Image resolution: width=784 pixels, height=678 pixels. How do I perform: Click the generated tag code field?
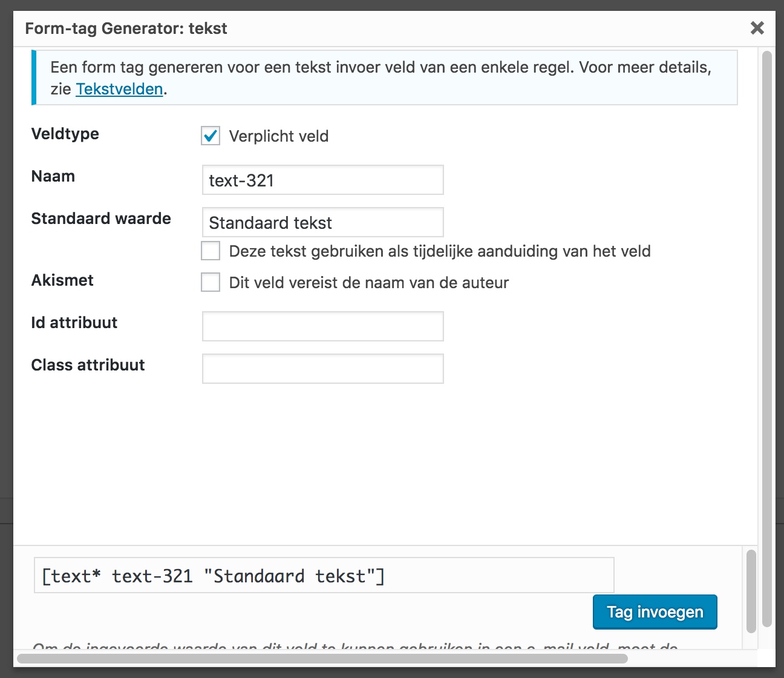pyautogui.click(x=324, y=576)
